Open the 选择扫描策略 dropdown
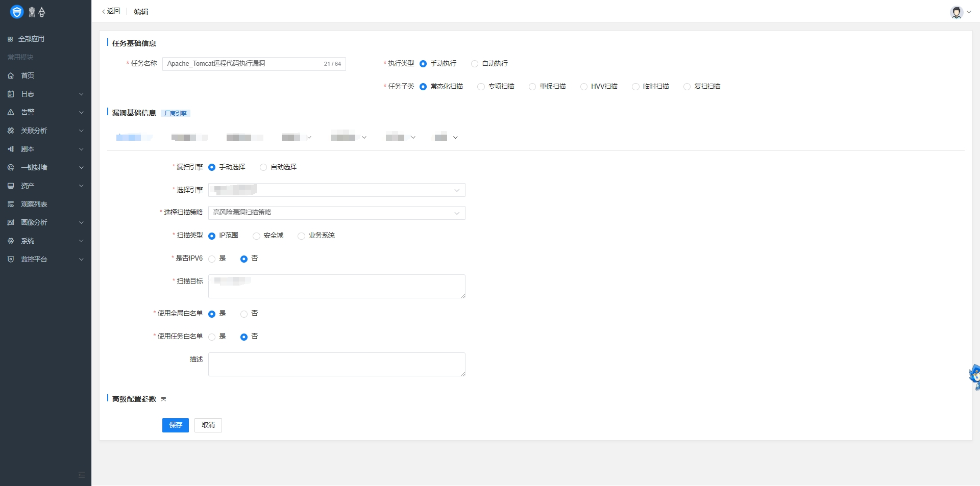The height and width of the screenshot is (486, 980). point(336,213)
